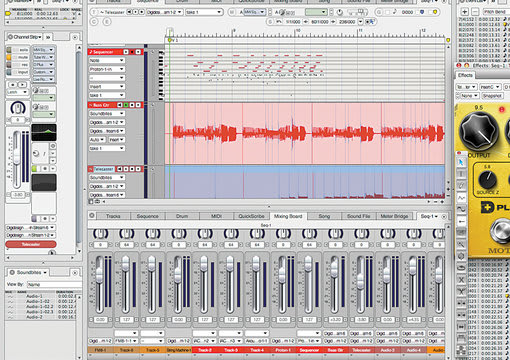
Task: Click the pan knob in the Channel Strip
Action: tap(18, 108)
